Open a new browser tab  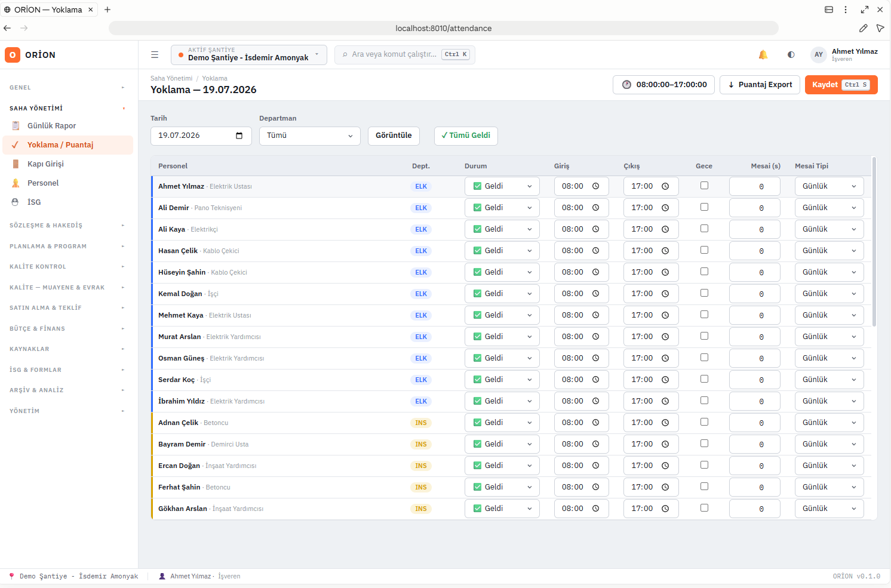tap(107, 10)
